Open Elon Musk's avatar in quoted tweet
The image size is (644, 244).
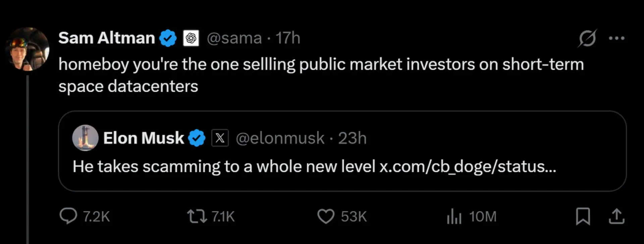(x=85, y=138)
